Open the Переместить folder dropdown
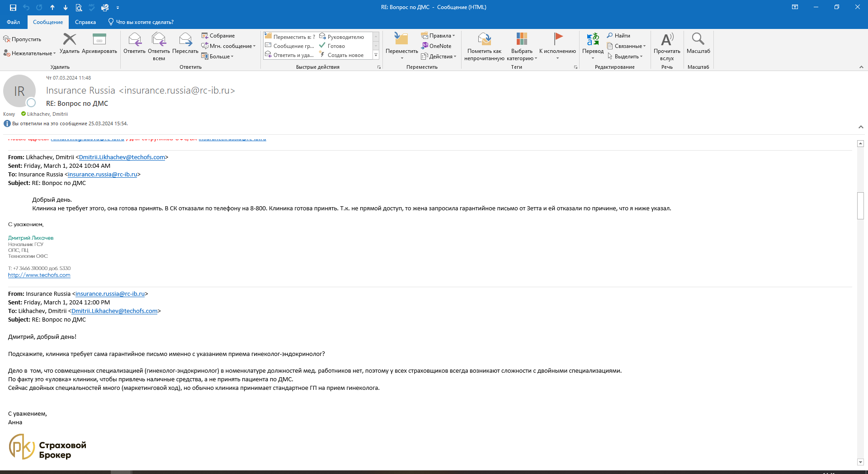This screenshot has width=868, height=474. [401, 46]
